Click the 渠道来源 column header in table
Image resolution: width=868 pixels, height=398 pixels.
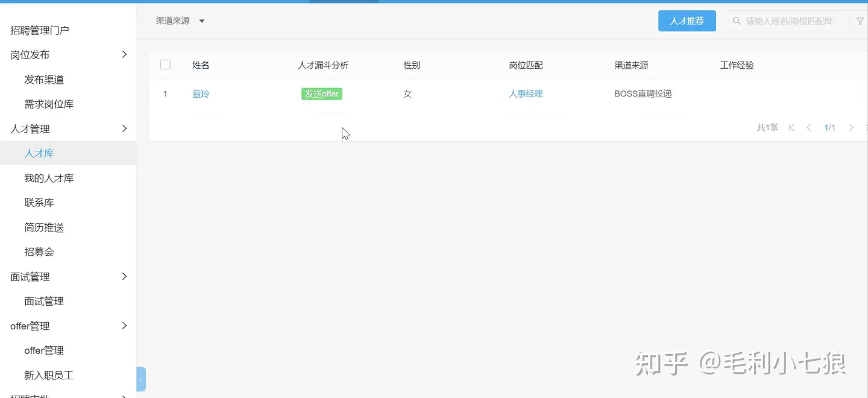pos(631,65)
